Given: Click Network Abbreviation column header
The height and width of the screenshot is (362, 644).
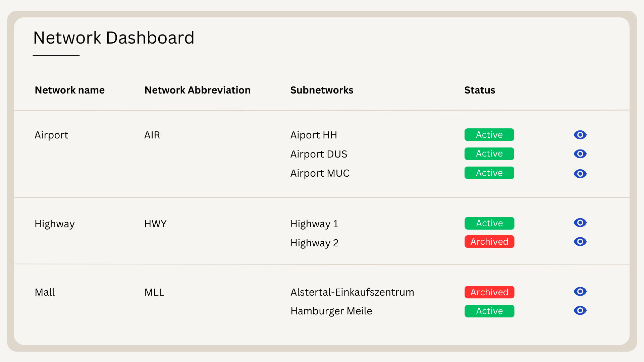Looking at the screenshot, I should 197,90.
